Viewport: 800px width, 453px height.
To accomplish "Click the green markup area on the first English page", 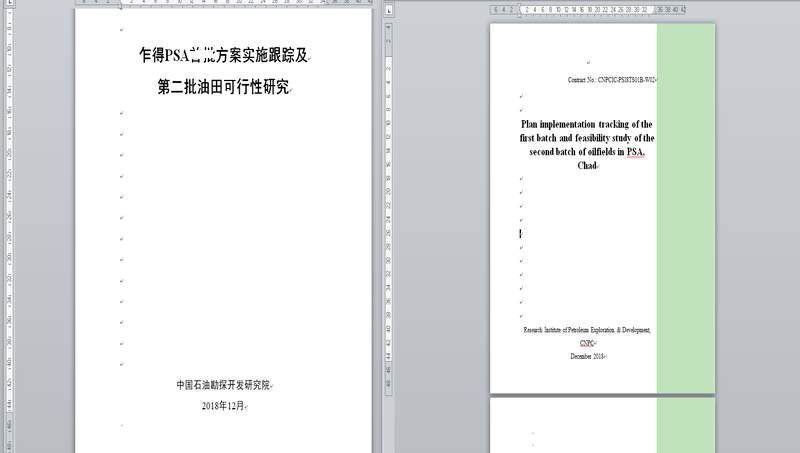I will (x=685, y=200).
